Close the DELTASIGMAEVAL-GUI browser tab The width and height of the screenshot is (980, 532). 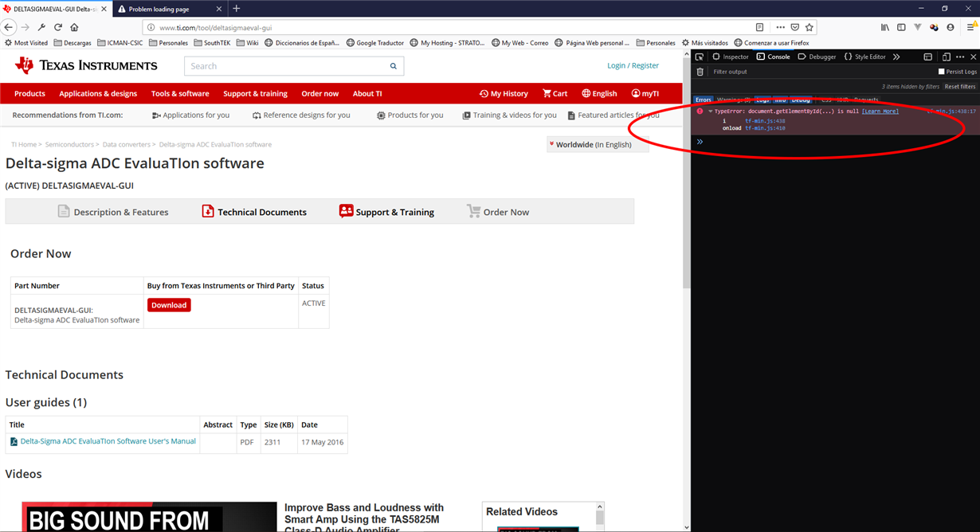pos(103,9)
